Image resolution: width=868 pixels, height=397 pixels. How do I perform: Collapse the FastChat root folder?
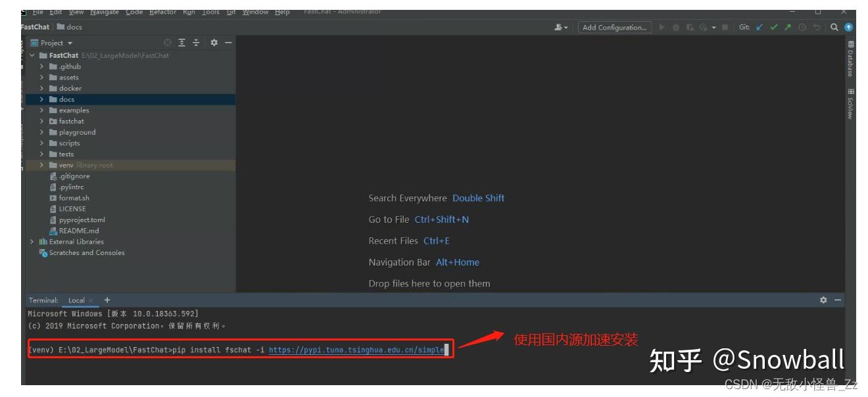pyautogui.click(x=32, y=55)
